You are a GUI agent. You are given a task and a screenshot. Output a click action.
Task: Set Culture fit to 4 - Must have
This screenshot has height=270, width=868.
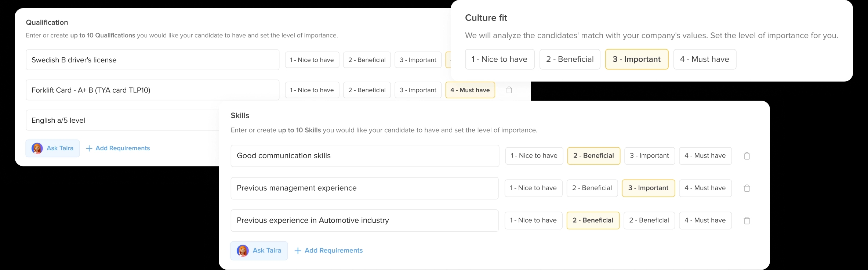click(704, 59)
